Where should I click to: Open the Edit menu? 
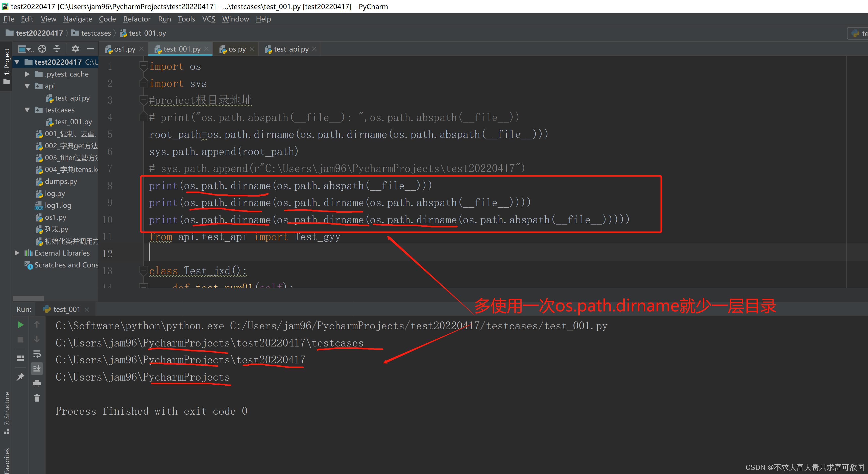pyautogui.click(x=27, y=19)
